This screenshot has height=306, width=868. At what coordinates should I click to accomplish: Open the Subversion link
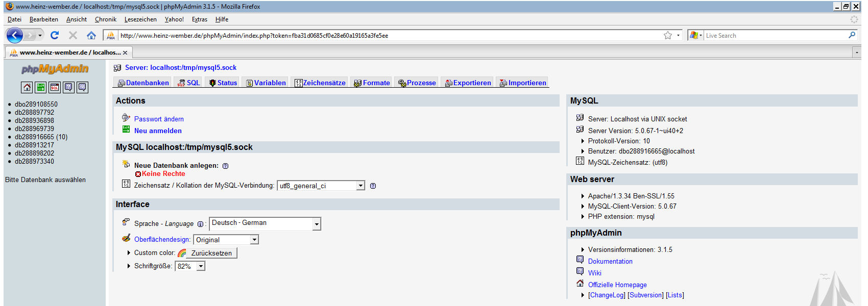tap(645, 295)
